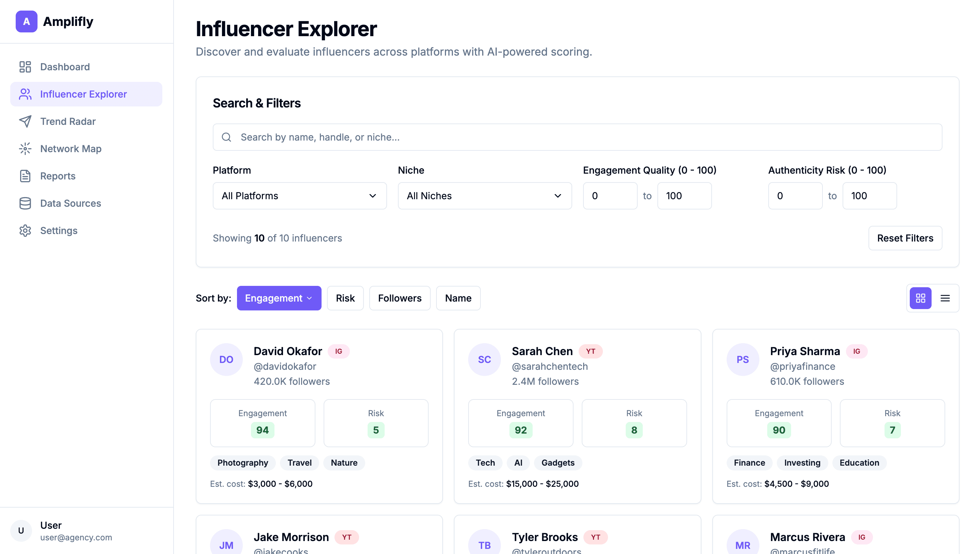The image size is (980, 554).
Task: Expand the All Niches dropdown
Action: pyautogui.click(x=484, y=195)
